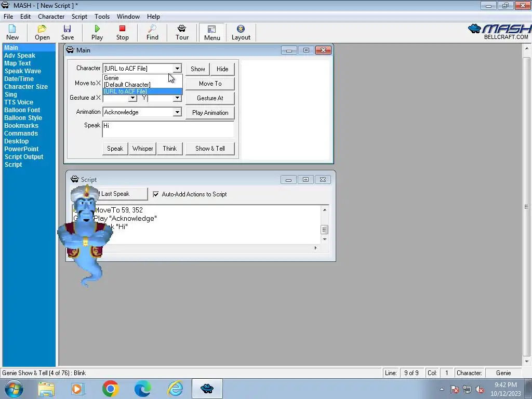Click into the Speak text field

click(168, 129)
